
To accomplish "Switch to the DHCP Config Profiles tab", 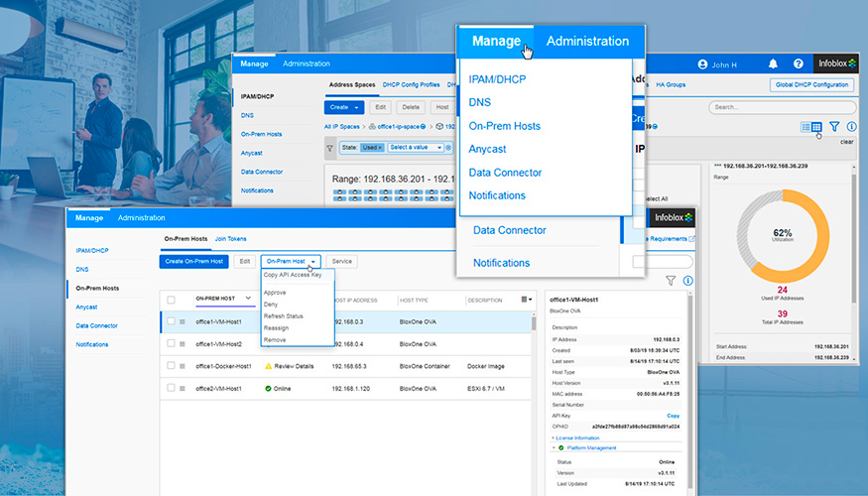I will pos(411,84).
